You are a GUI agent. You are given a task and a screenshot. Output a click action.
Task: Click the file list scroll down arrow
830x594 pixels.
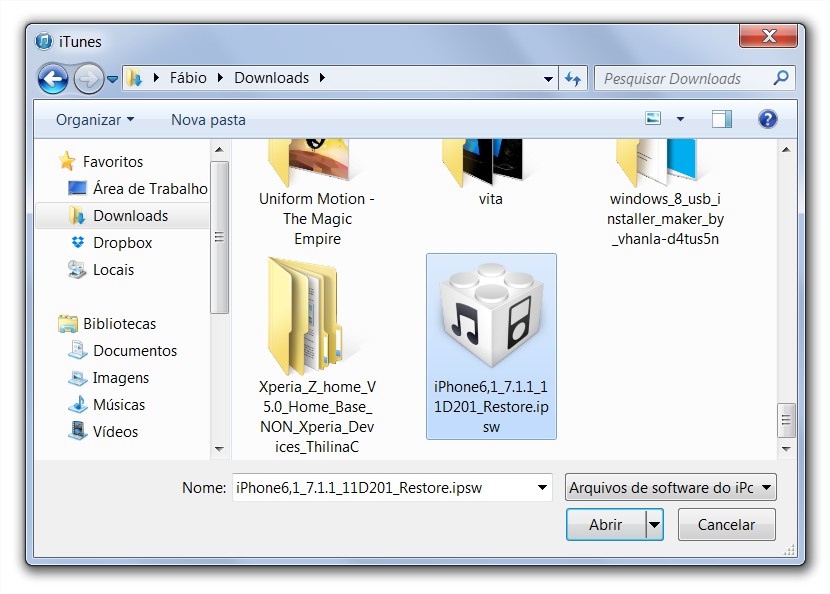pos(786,449)
